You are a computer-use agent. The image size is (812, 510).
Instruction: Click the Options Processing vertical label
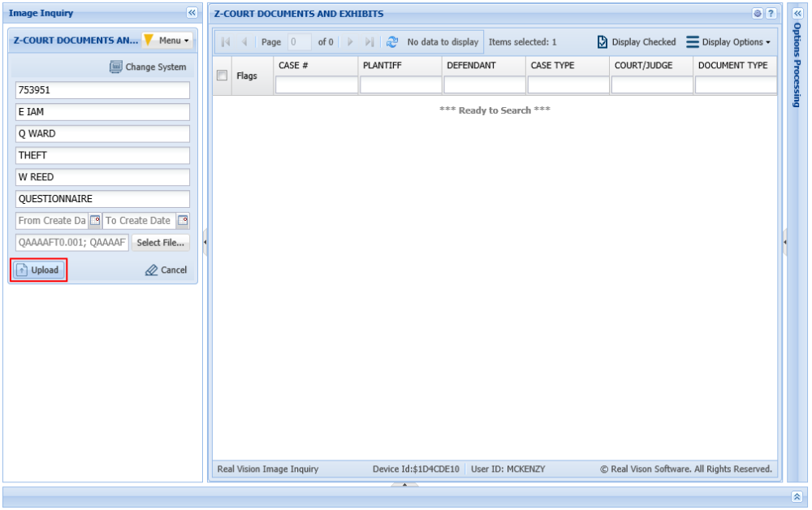pos(797,65)
